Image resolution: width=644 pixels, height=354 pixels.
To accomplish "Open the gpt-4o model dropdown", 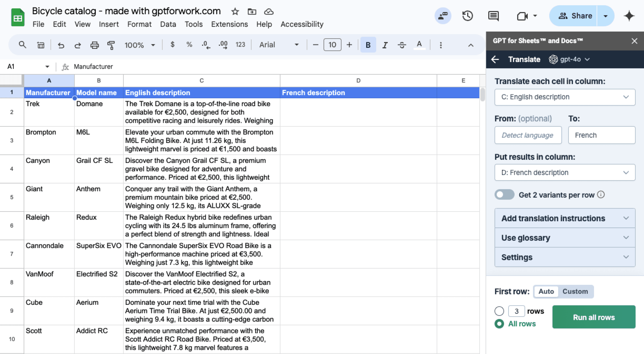I will point(570,59).
